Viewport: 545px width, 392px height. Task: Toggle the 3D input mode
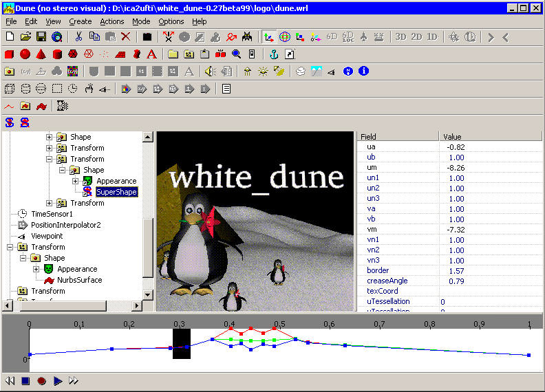400,37
